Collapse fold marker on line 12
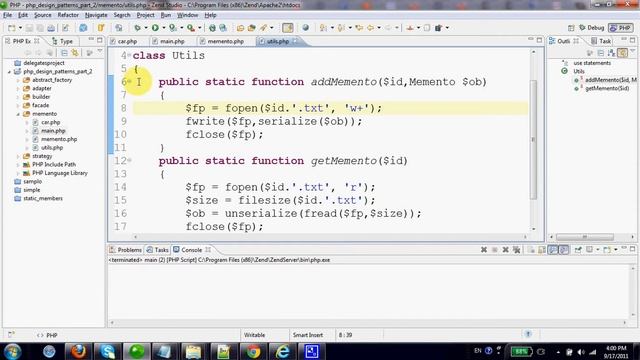Image resolution: width=640 pixels, height=360 pixels. tap(129, 160)
